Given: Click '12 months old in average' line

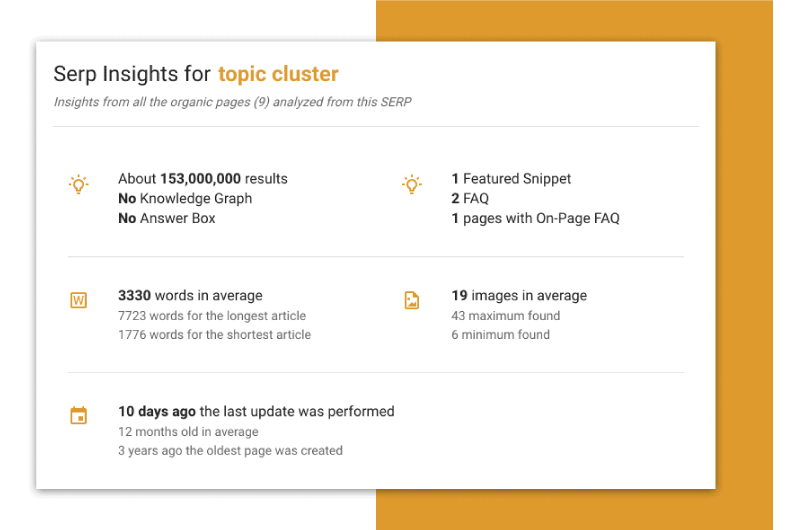Looking at the screenshot, I should (x=188, y=432).
